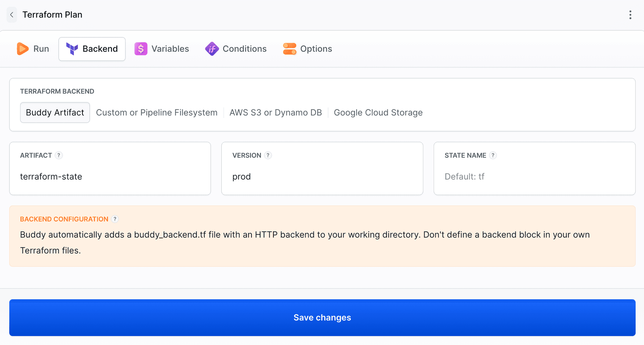Edit the Artifact field containing terraform-state

pos(110,177)
